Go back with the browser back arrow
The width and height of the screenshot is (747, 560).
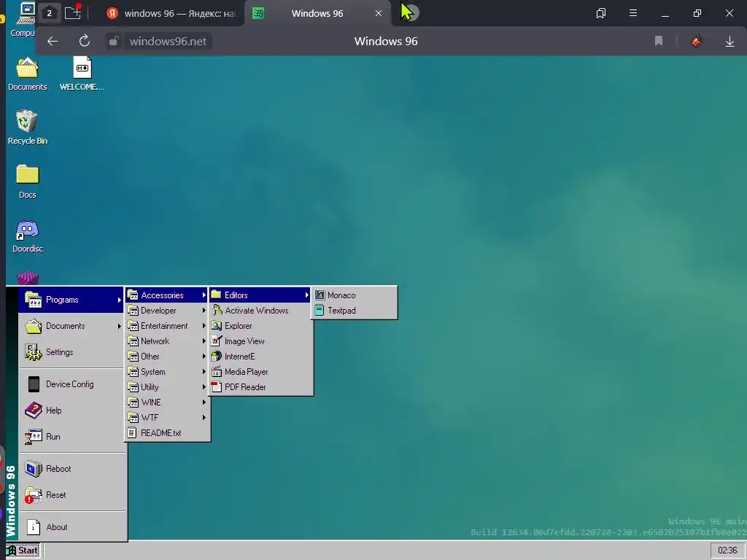53,42
